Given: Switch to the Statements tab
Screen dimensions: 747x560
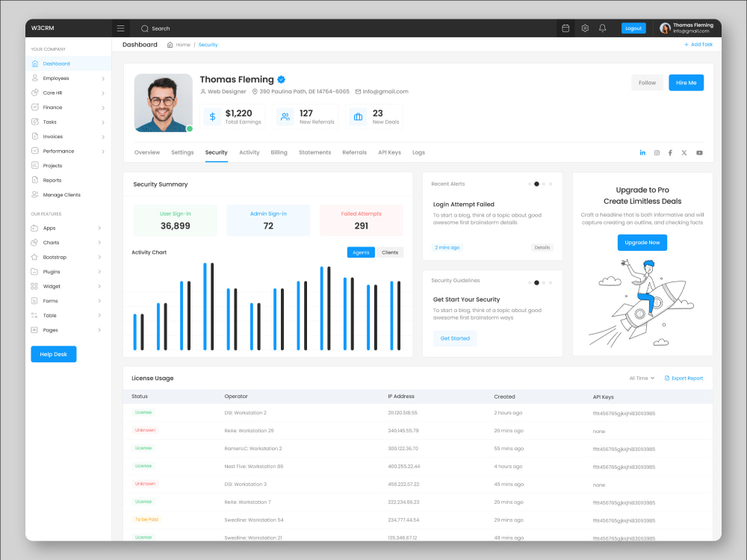Looking at the screenshot, I should click(315, 152).
